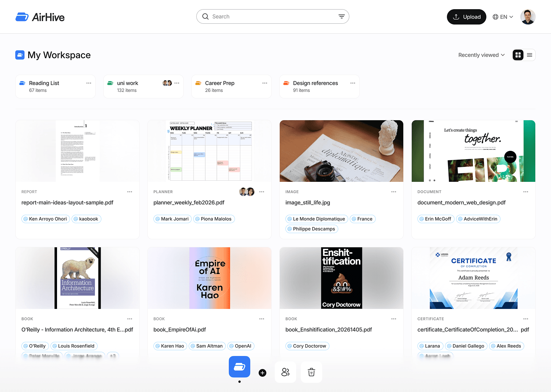Open book_EmpireOfAi.pdf file name
The image size is (551, 392).
(179, 330)
